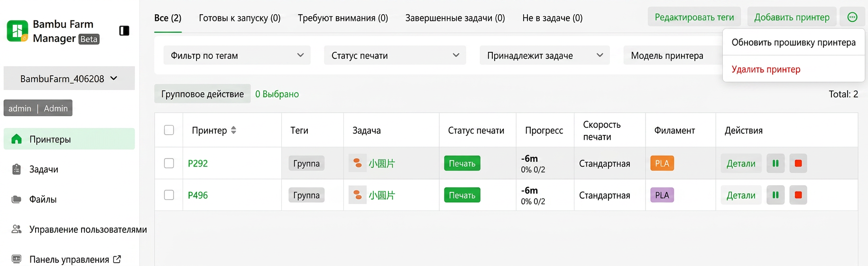
Task: Tick the checkbox for printer P292
Action: click(169, 163)
